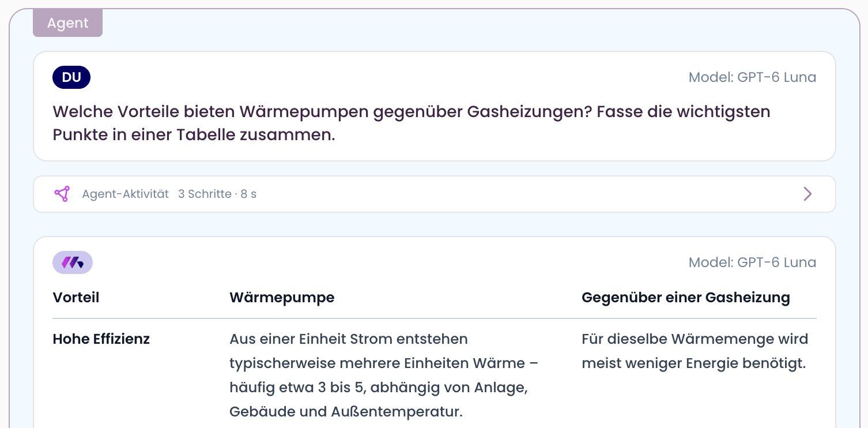Click the Agent-Aktivität network icon
Screen dimensions: 868x428
coord(62,194)
